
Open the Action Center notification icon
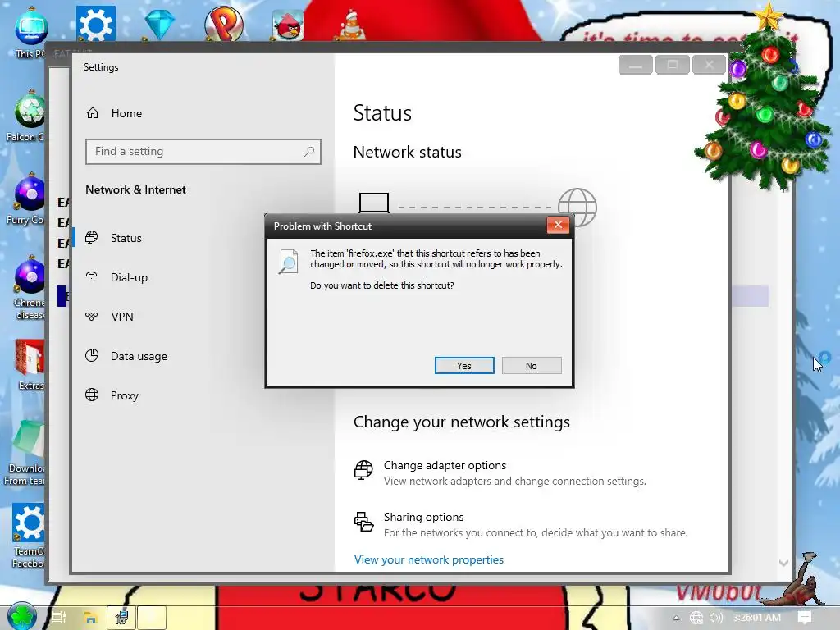point(804,618)
